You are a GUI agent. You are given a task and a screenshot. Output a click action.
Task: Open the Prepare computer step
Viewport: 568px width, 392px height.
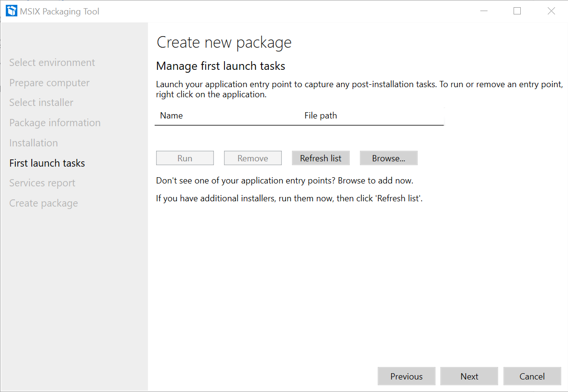pyautogui.click(x=49, y=83)
